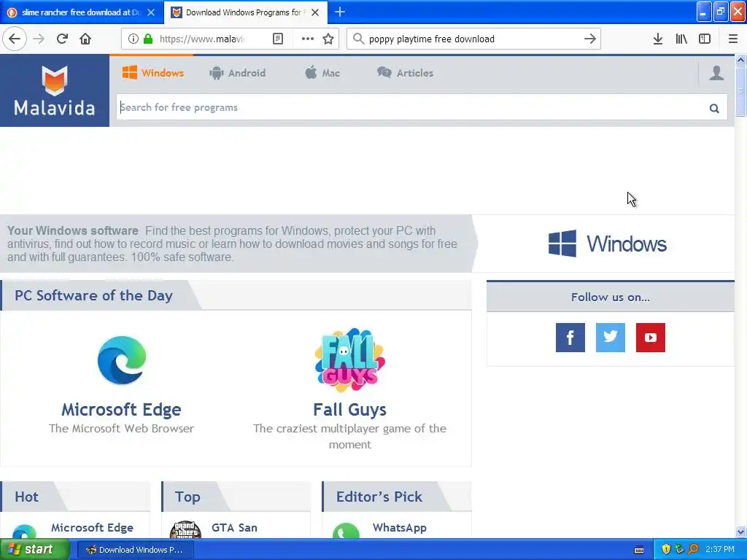Open Malavida's Facebook page
The image size is (747, 560).
pos(570,338)
